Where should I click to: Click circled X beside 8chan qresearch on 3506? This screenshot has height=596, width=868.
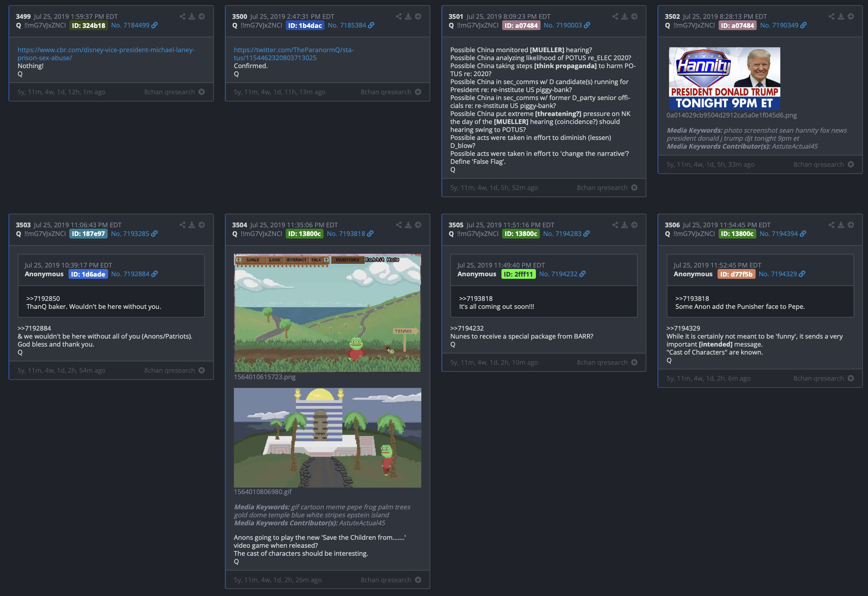point(851,378)
